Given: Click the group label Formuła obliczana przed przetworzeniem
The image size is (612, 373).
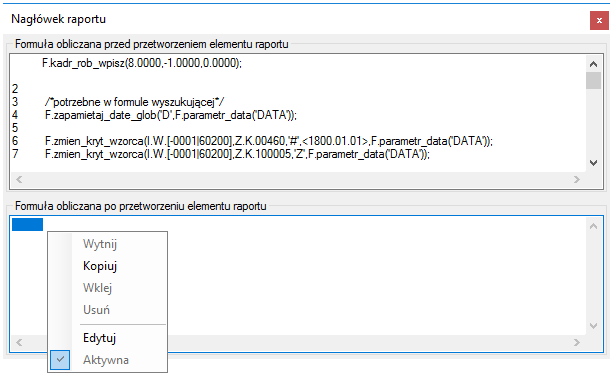Looking at the screenshot, I should pos(151,44).
